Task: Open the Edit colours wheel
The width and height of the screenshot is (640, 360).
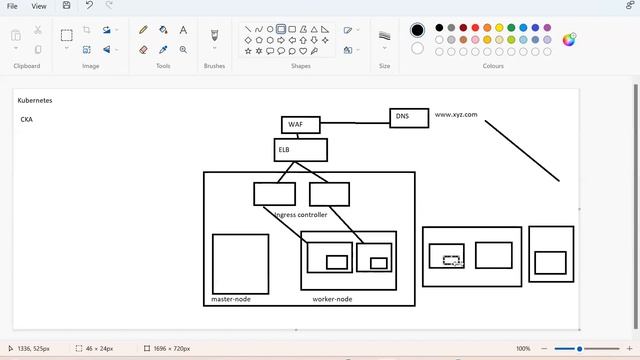Action: point(569,40)
